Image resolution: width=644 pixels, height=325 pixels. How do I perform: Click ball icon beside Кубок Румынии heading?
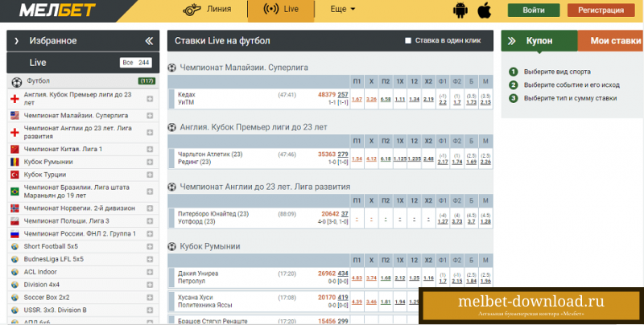(172, 247)
